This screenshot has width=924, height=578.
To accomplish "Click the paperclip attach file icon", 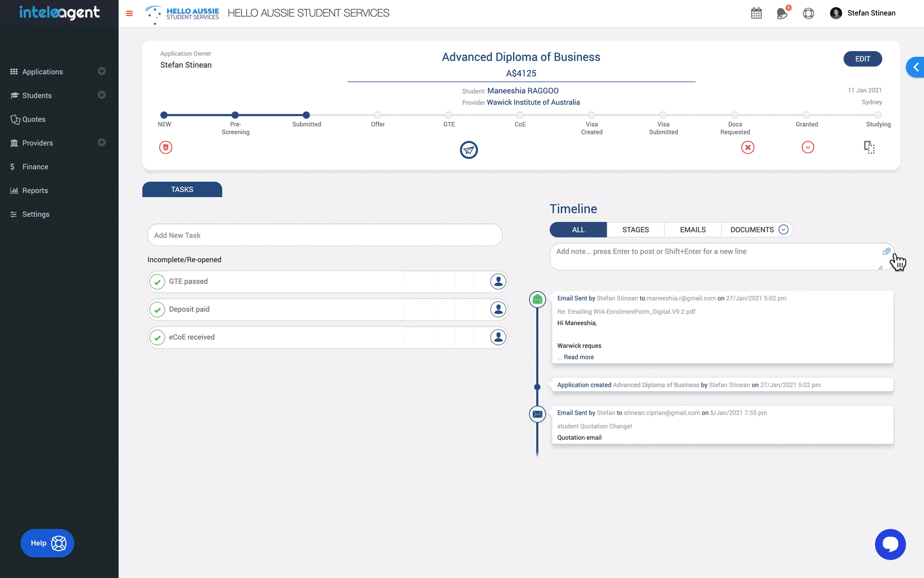I will 886,251.
